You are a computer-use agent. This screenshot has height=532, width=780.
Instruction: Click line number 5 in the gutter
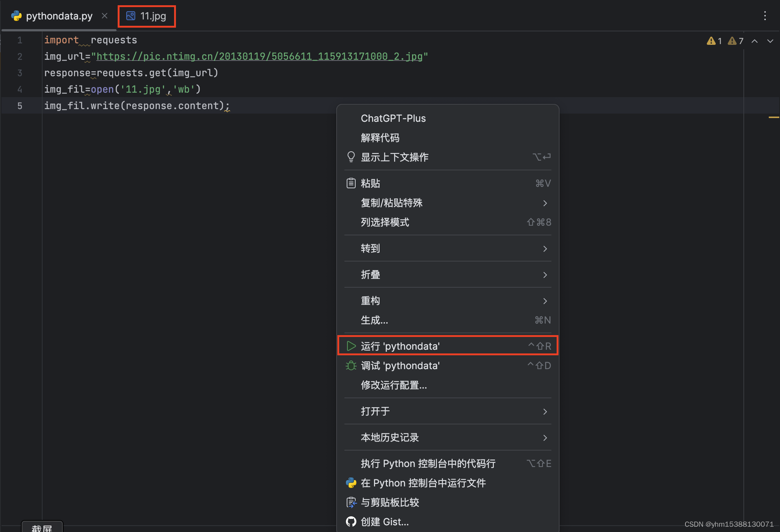[20, 106]
